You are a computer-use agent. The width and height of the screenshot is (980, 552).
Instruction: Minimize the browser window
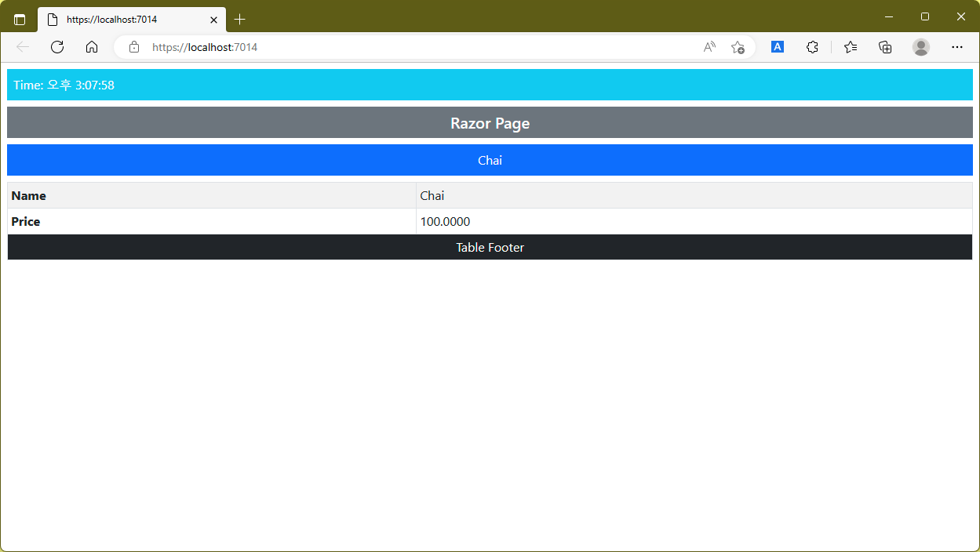click(x=889, y=16)
